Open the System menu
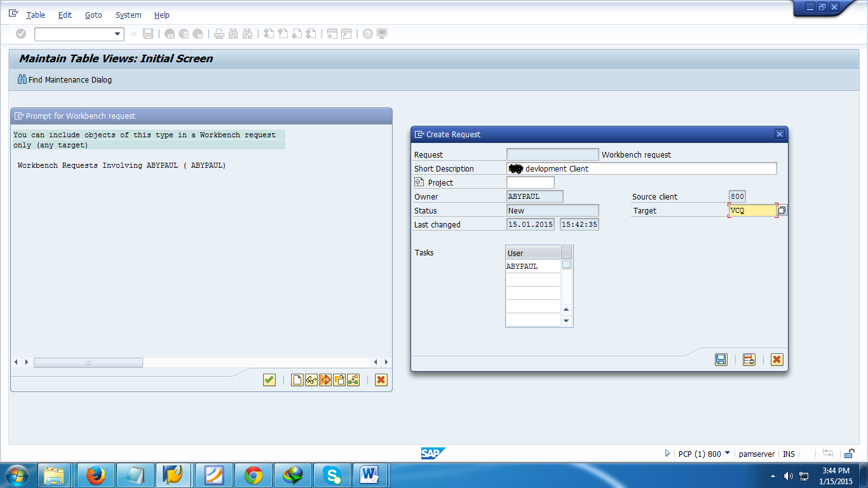 click(x=128, y=15)
